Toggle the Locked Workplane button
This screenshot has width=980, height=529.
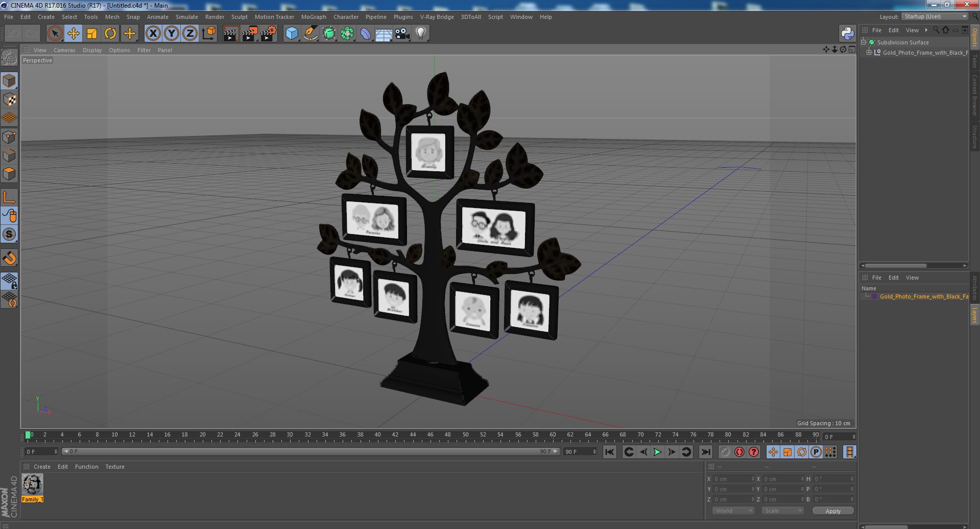[x=9, y=281]
